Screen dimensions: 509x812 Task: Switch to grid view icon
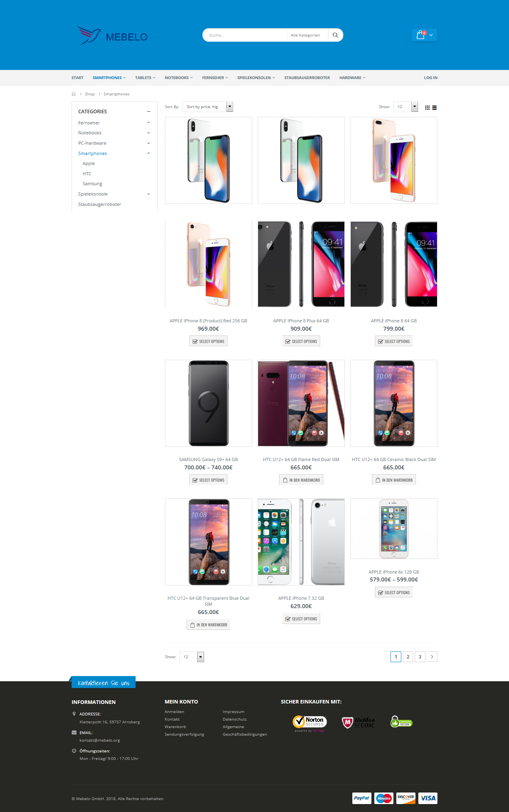click(427, 108)
